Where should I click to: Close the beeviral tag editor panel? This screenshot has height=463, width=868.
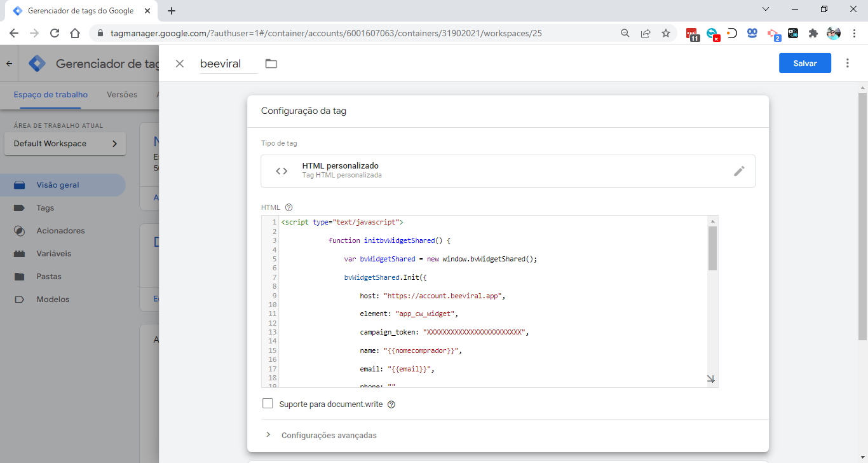(x=180, y=64)
